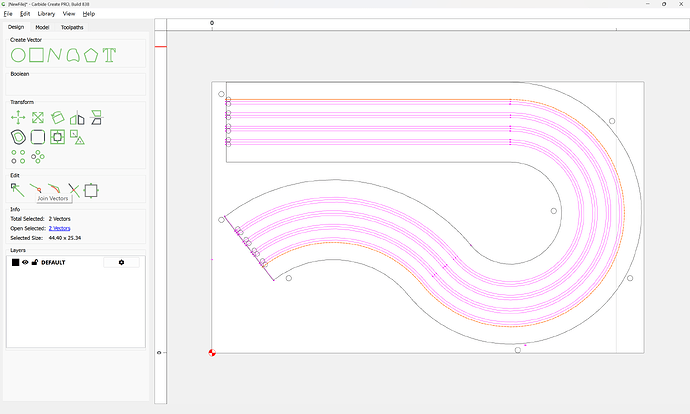Click the Rotate transform tool
The height and width of the screenshot is (414, 690).
click(x=58, y=117)
